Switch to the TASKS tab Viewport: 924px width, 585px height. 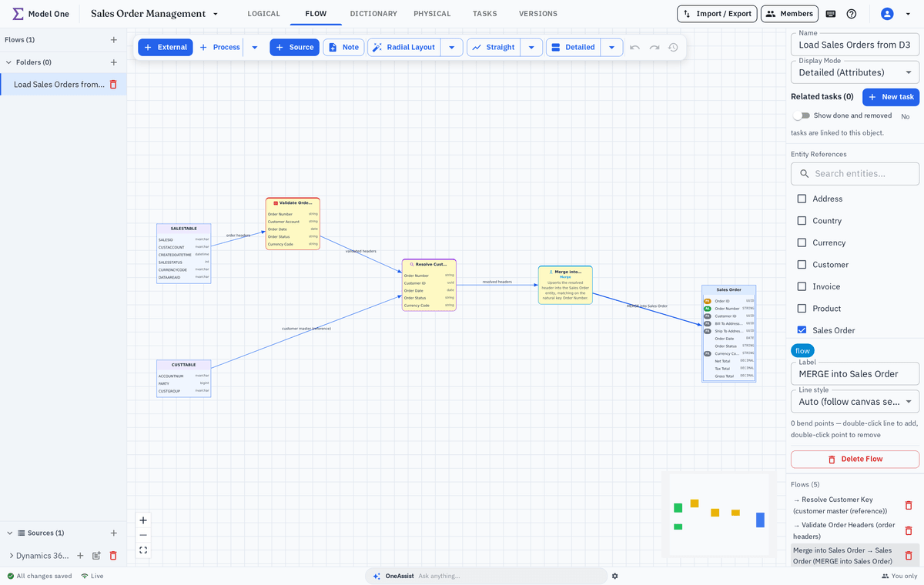click(484, 14)
